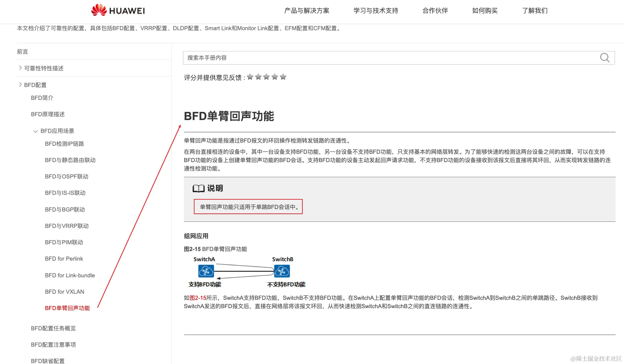The image size is (624, 364).
Task: Click the SwitchB device icon
Action: click(282, 272)
